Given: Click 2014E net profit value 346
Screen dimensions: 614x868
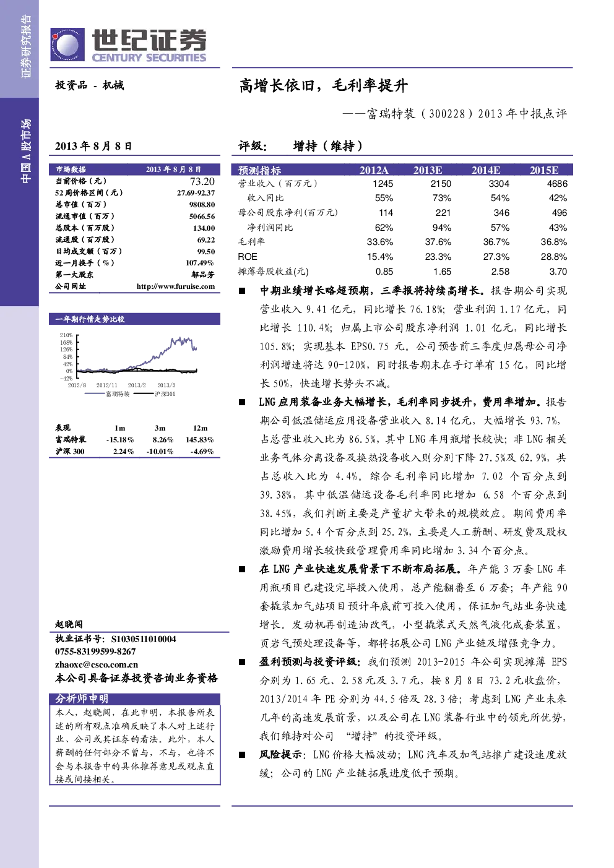Looking at the screenshot, I should [x=501, y=213].
